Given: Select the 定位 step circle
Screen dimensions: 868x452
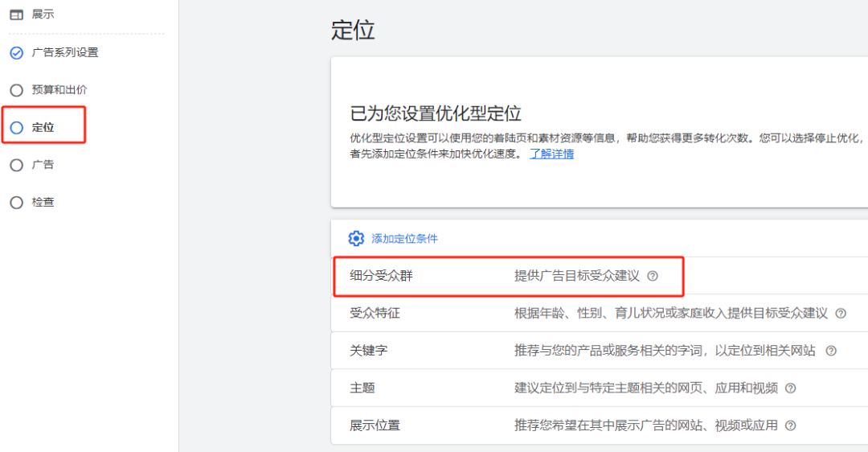Looking at the screenshot, I should [16, 128].
